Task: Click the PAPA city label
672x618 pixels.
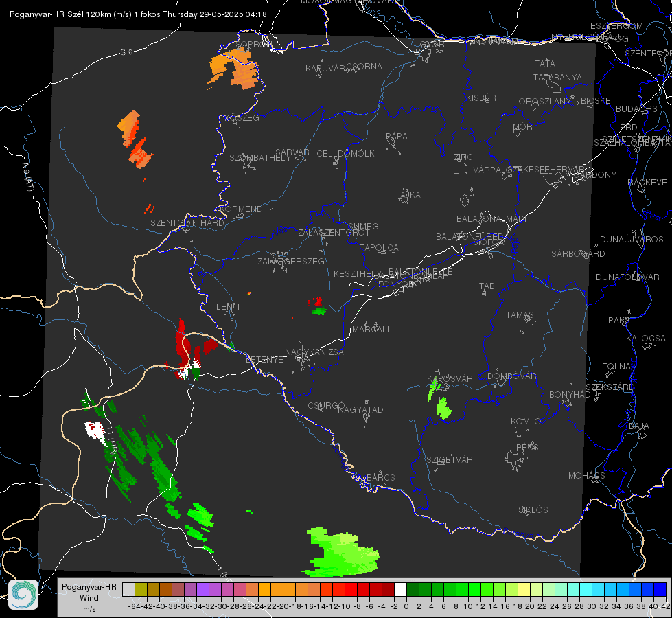Action: tap(397, 136)
